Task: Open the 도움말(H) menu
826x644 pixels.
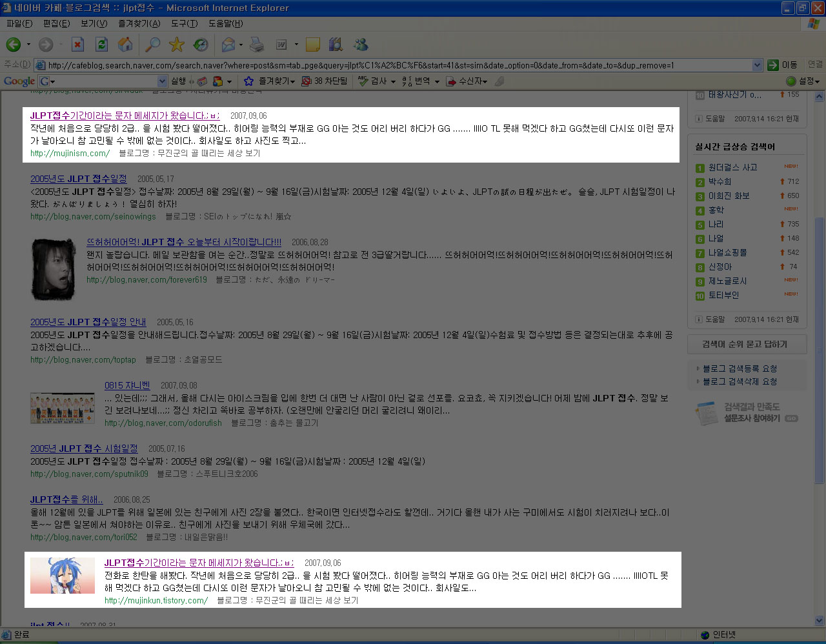Action: (x=225, y=24)
